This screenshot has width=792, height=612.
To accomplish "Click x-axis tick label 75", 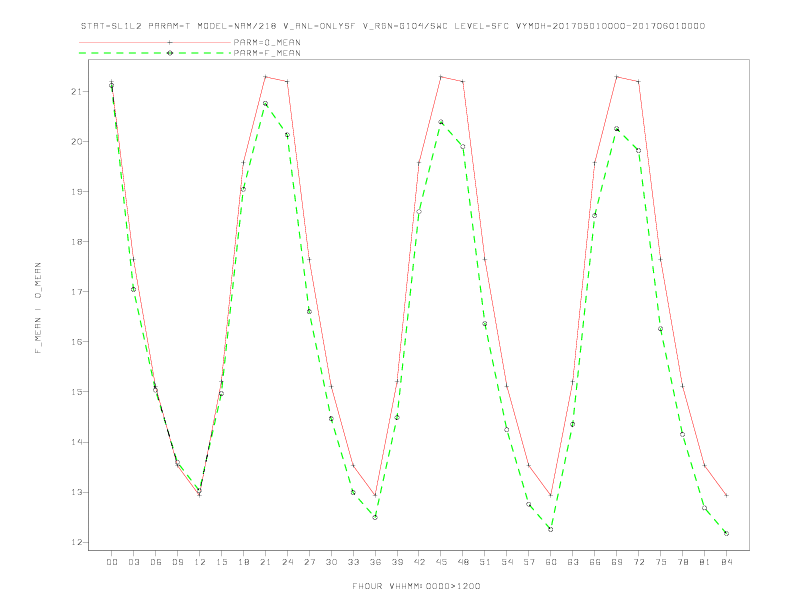I will coord(661,562).
